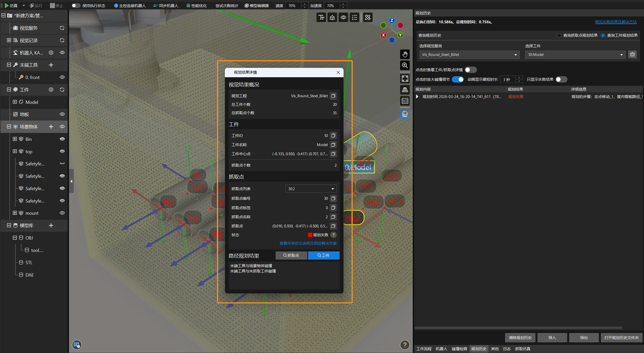Switch to 碰撞检测 tab
Image resolution: width=644 pixels, height=353 pixels.
pos(459,349)
